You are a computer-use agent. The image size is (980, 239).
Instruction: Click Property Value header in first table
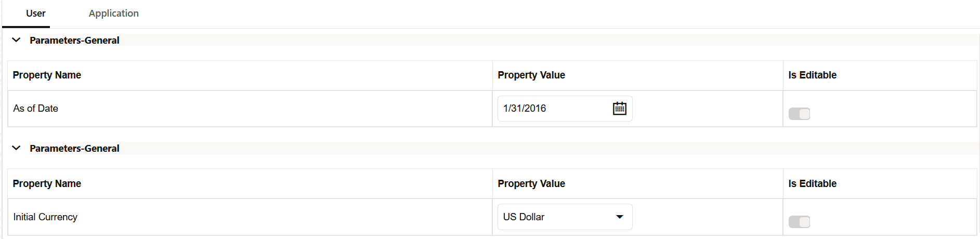coord(531,75)
